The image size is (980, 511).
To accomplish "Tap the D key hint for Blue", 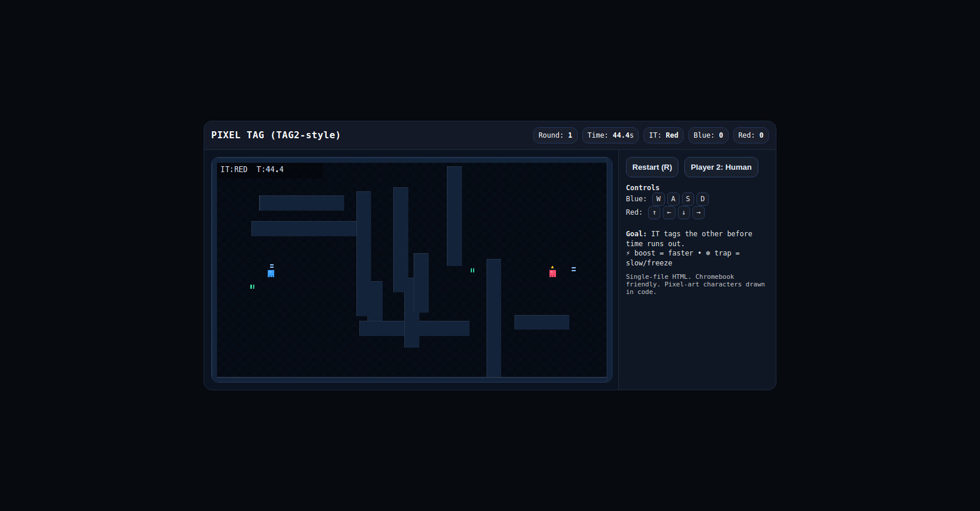I will point(702,199).
